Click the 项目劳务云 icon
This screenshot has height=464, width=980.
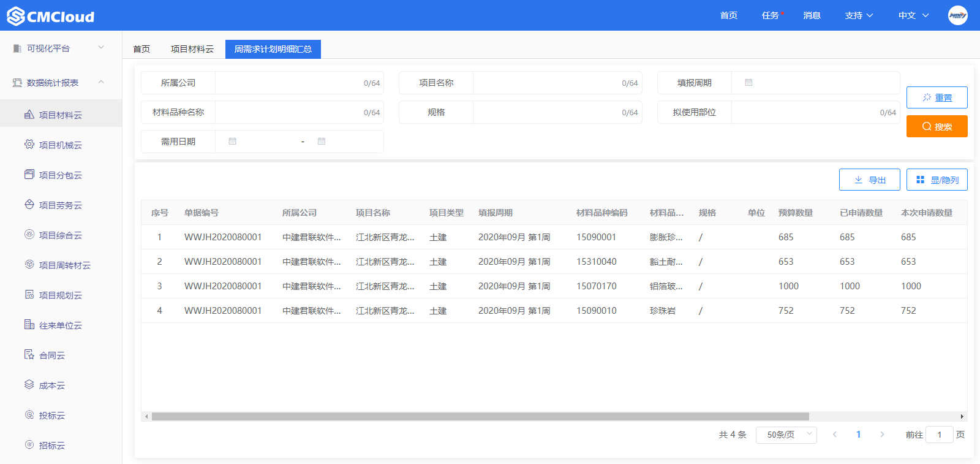click(29, 205)
